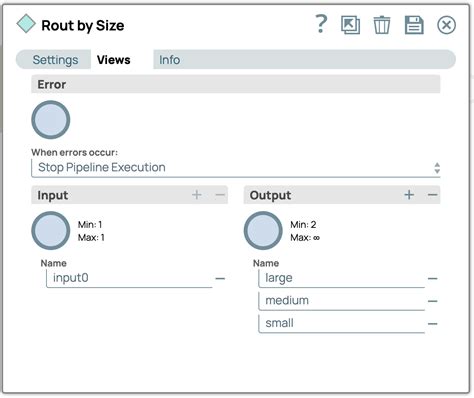Open the When errors occur dropdown
The width and height of the screenshot is (474, 398).
[x=236, y=168]
